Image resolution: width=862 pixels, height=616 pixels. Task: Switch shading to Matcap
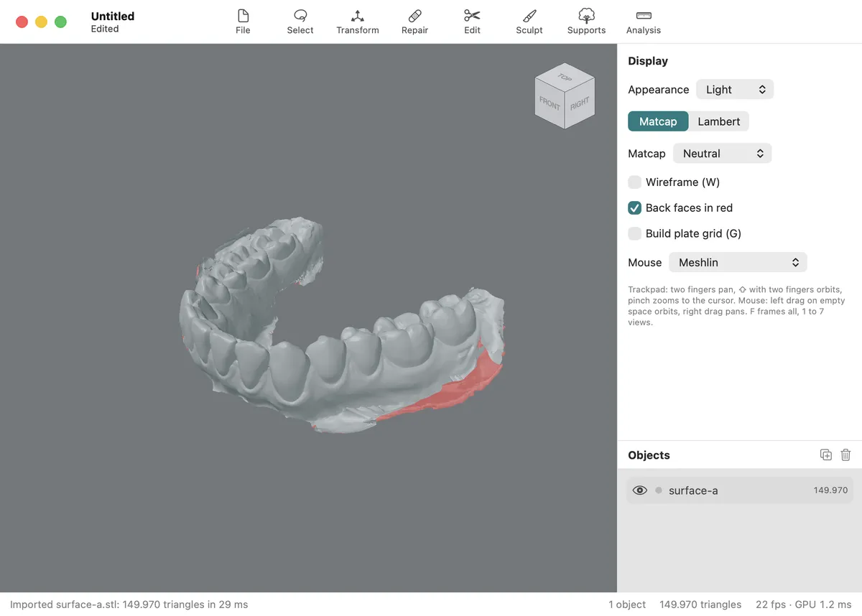coord(658,121)
